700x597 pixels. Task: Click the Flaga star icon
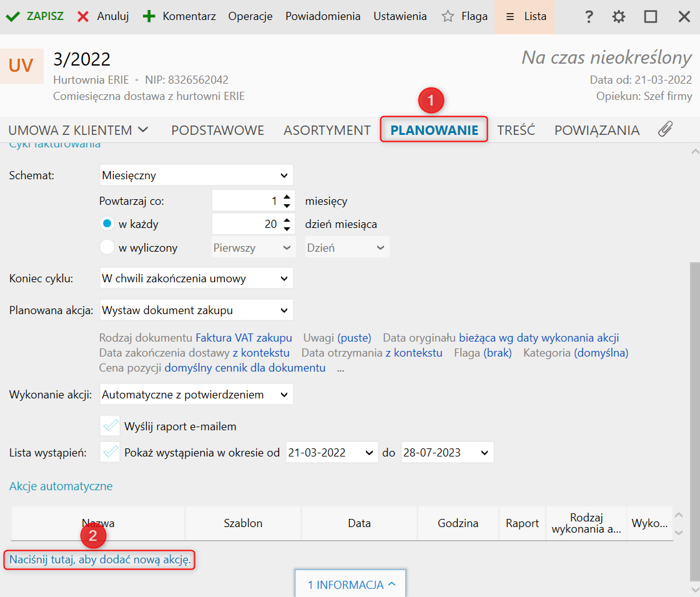[x=448, y=16]
